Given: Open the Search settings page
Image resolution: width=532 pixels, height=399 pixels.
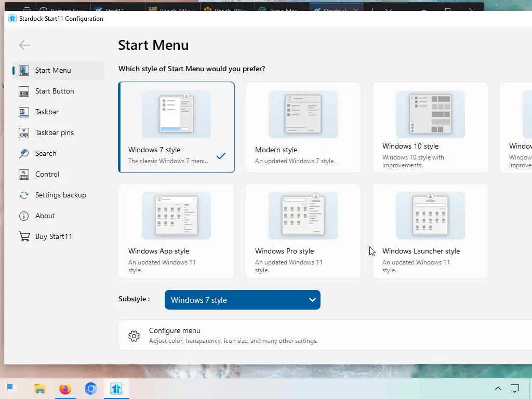Looking at the screenshot, I should coord(58,154).
